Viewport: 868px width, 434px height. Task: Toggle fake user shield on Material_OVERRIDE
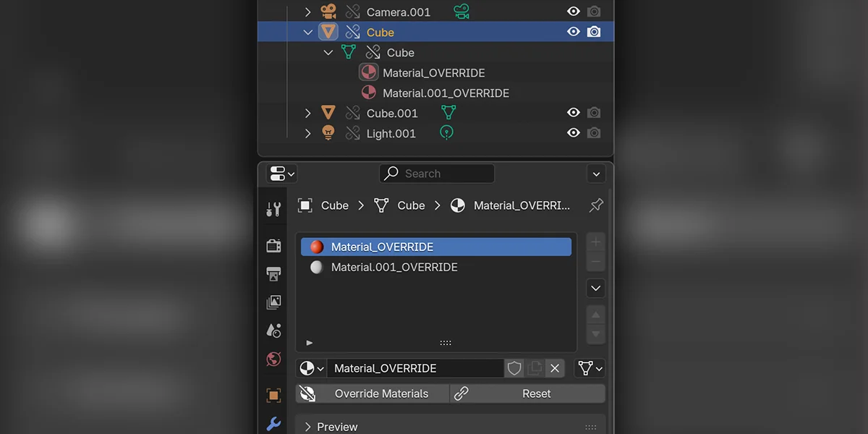click(514, 368)
